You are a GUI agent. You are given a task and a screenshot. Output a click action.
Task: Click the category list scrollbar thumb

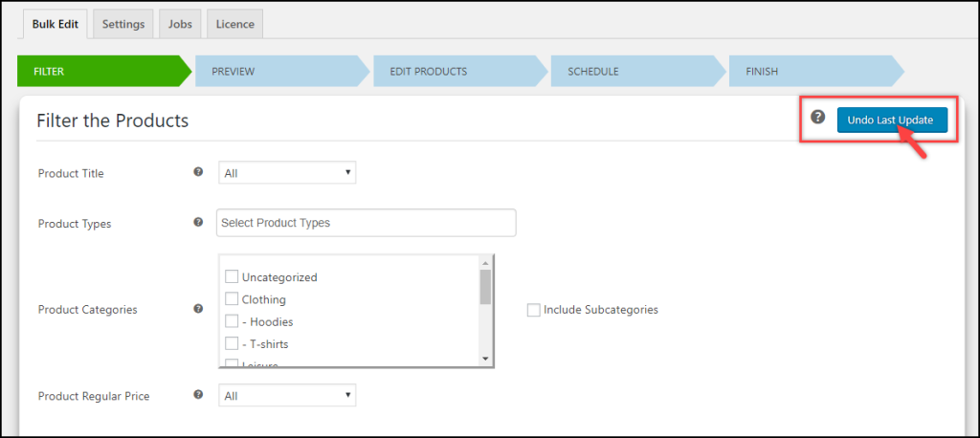[x=485, y=287]
